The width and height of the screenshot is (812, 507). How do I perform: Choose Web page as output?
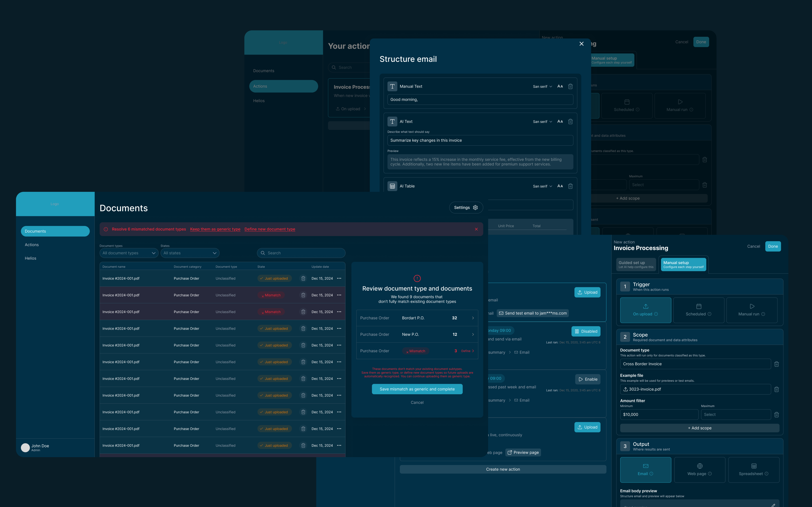click(700, 469)
